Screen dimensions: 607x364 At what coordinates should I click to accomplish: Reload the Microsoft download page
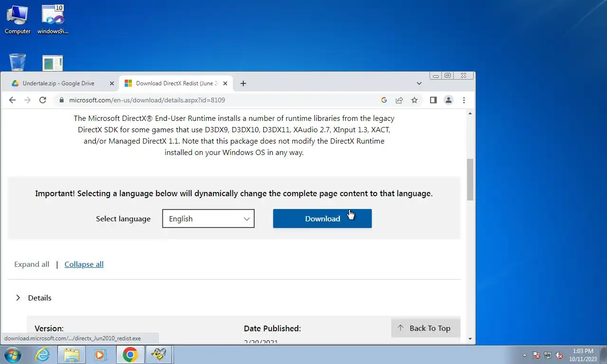pos(43,100)
